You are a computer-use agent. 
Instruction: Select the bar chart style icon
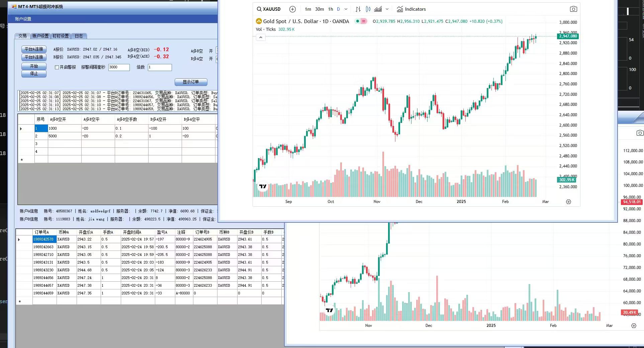(358, 9)
